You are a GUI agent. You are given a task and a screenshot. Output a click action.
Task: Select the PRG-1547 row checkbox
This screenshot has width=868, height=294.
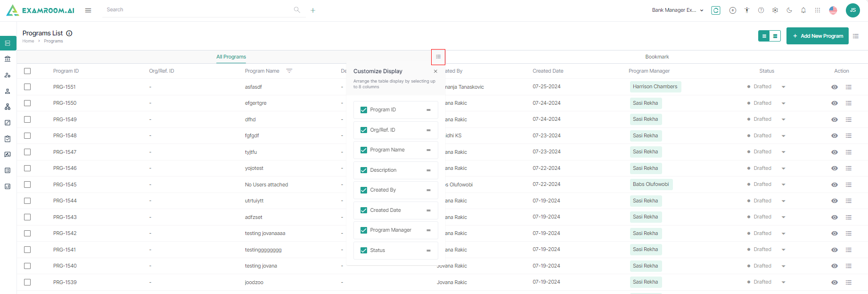click(27, 152)
